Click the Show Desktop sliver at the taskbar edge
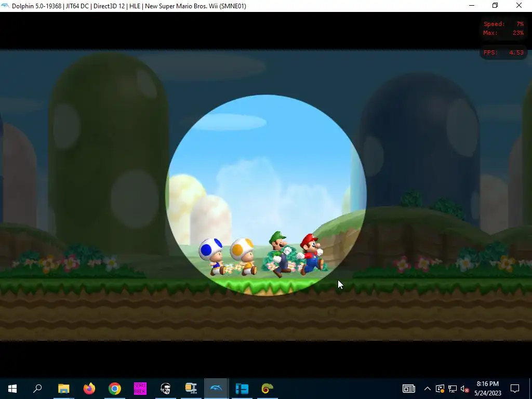 [x=530, y=389]
